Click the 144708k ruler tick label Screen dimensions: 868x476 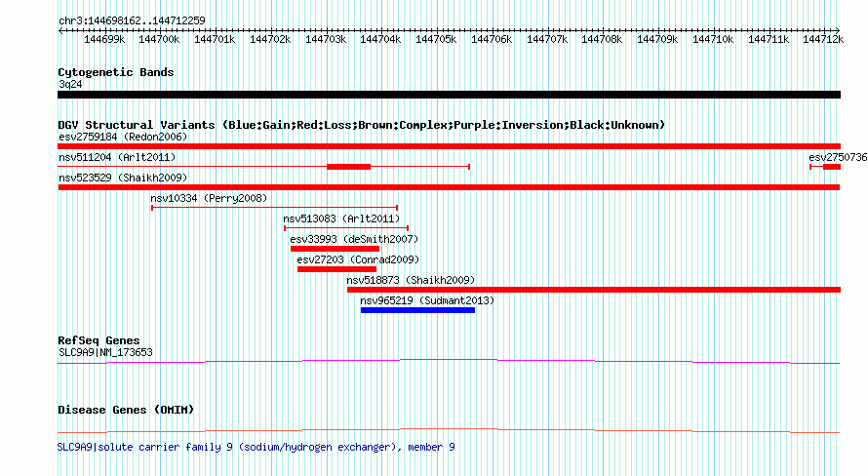click(x=602, y=39)
